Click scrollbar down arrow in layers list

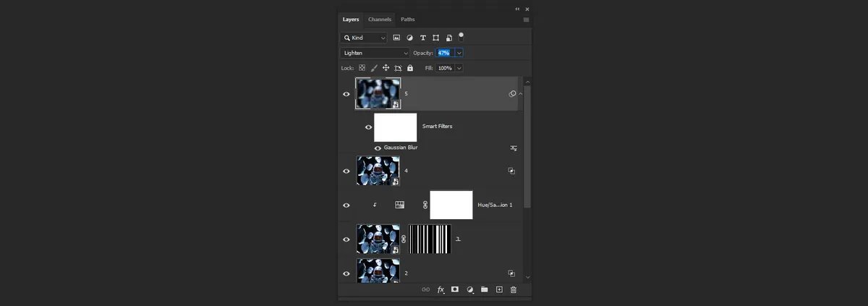point(527,277)
